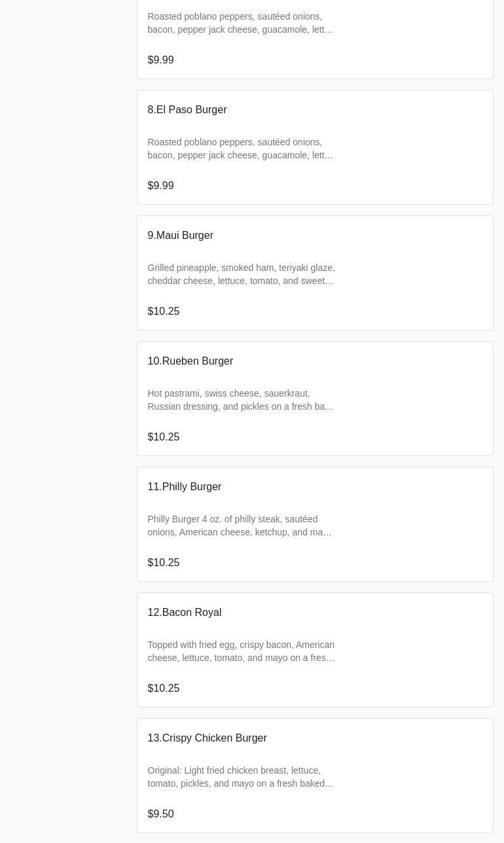Click the grilled pineapple and smoked ham description

(x=241, y=274)
